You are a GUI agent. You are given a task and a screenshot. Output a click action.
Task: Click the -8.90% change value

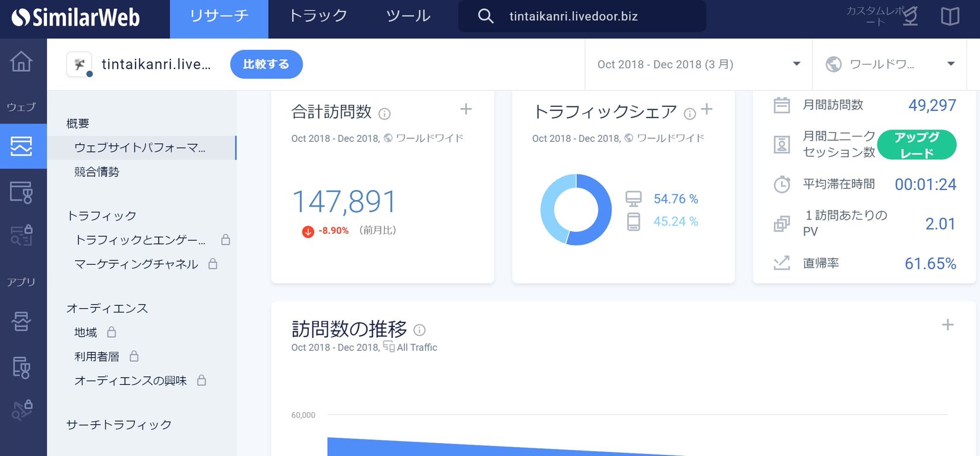click(x=334, y=230)
